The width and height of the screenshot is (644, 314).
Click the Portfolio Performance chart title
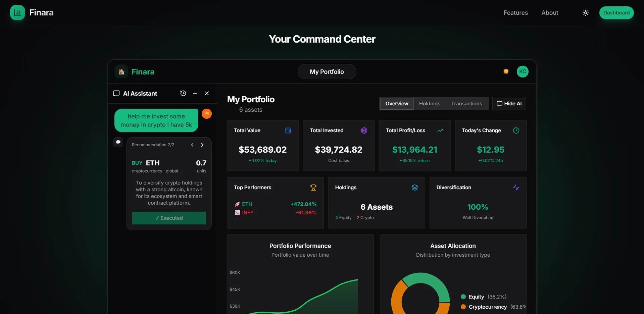(300, 246)
